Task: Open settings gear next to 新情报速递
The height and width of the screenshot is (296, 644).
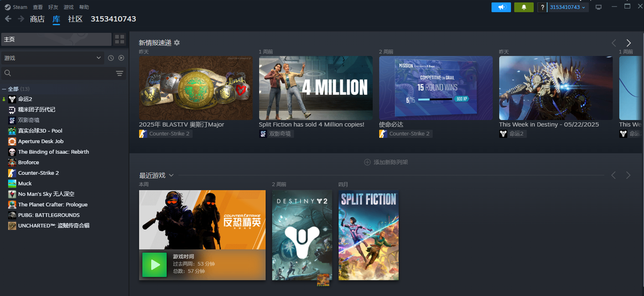Action: [177, 43]
